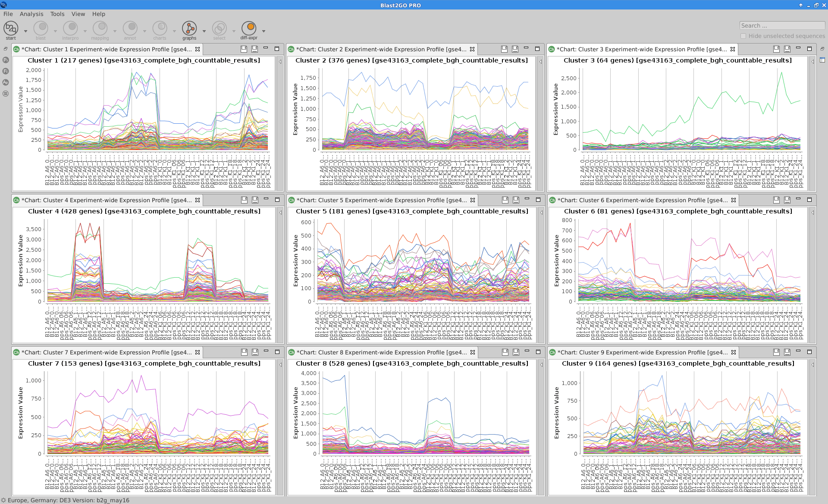Open the View menu
This screenshot has height=504, width=828.
point(78,14)
